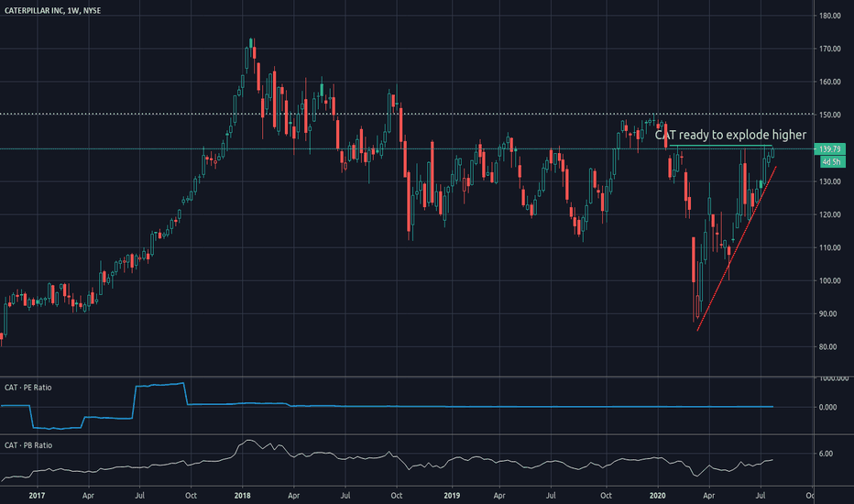Click the 1000.000 PE Ratio scale value
854x504 pixels.
point(833,378)
